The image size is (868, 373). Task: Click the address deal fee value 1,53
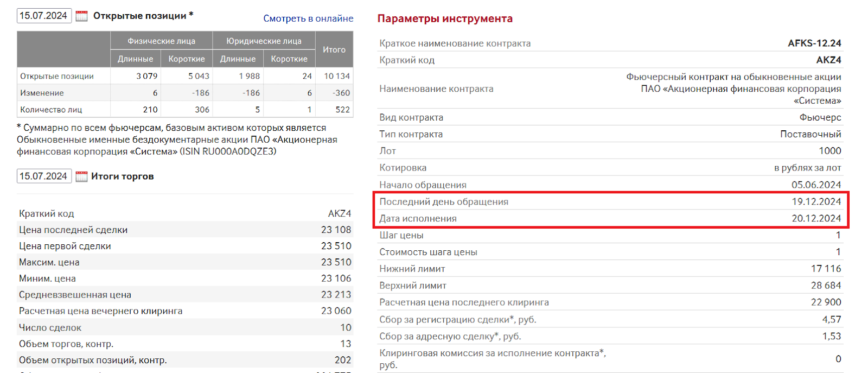(x=832, y=336)
